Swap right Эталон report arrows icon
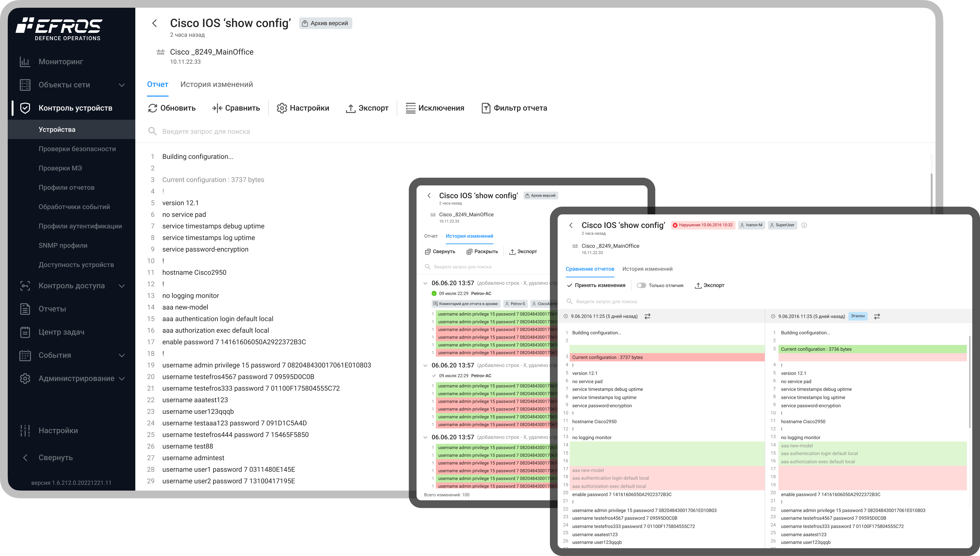 coord(877,316)
